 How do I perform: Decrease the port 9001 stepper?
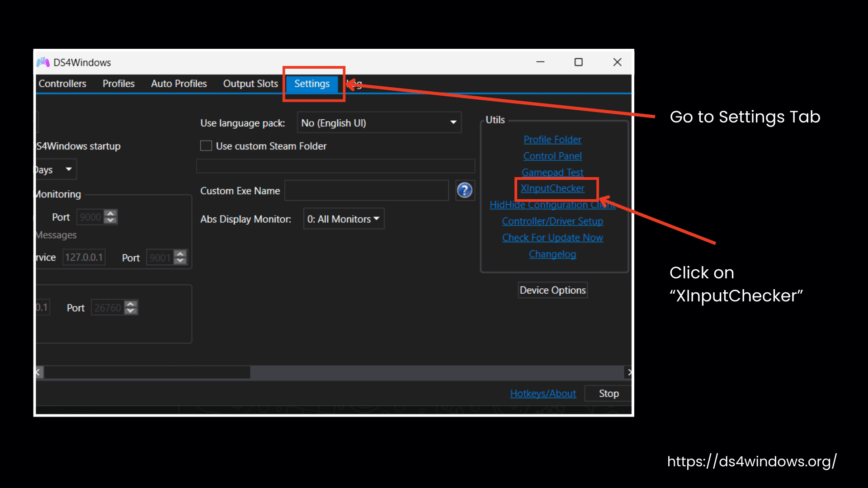180,261
